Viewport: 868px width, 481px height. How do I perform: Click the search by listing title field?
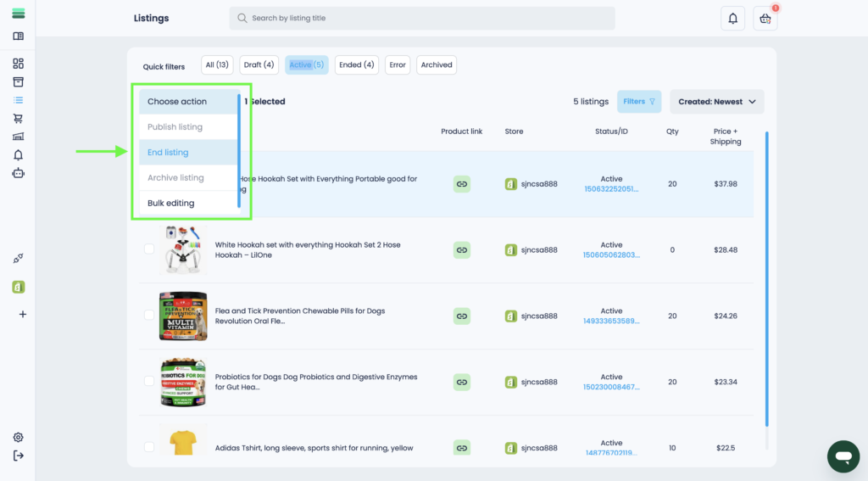click(422, 18)
